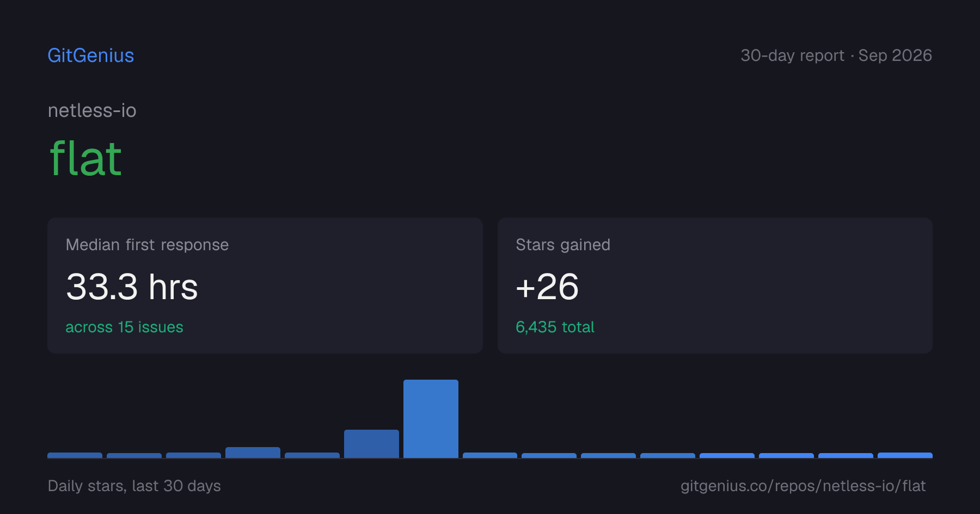Click the +26 stars value
The width and height of the screenshot is (980, 514).
[547, 287]
